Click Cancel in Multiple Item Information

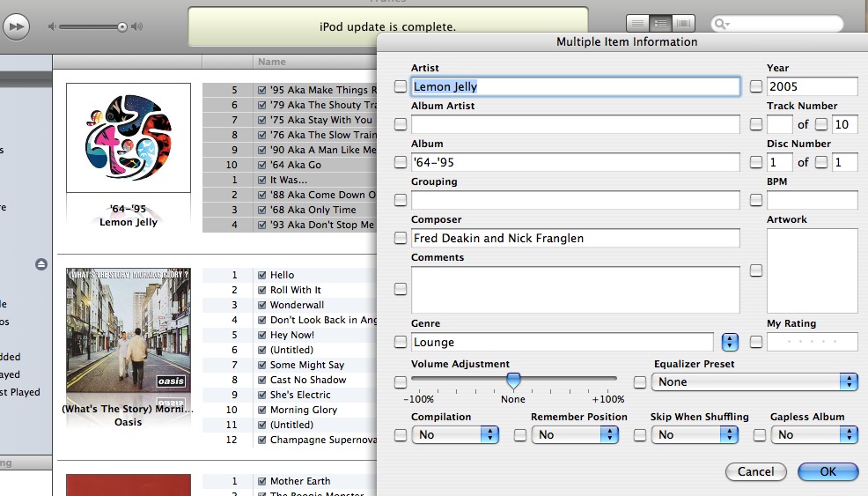[x=755, y=471]
